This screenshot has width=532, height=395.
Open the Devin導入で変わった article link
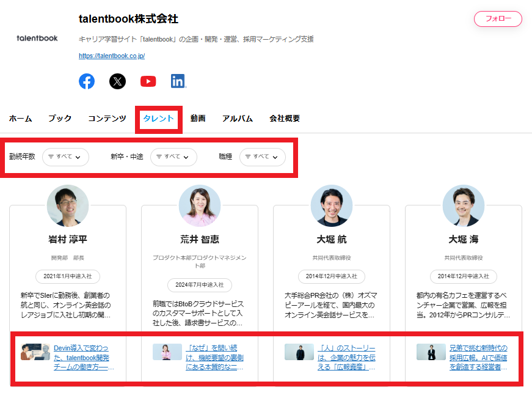pyautogui.click(x=84, y=358)
